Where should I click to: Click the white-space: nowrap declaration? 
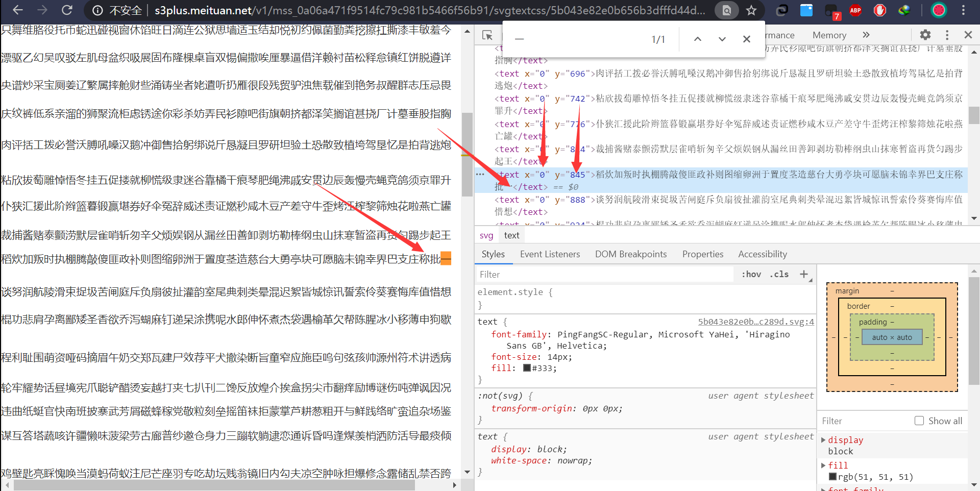(x=542, y=460)
